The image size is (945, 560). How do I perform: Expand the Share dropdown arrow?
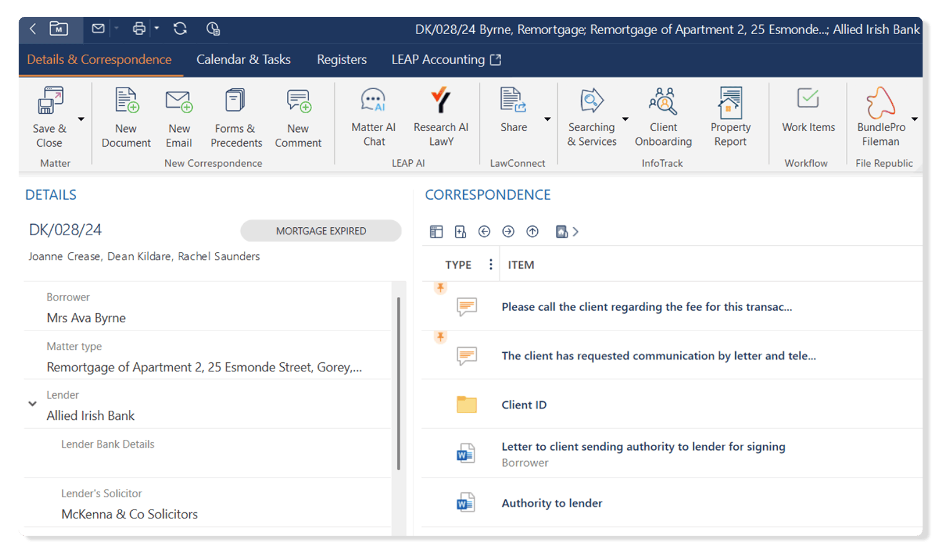tap(547, 119)
